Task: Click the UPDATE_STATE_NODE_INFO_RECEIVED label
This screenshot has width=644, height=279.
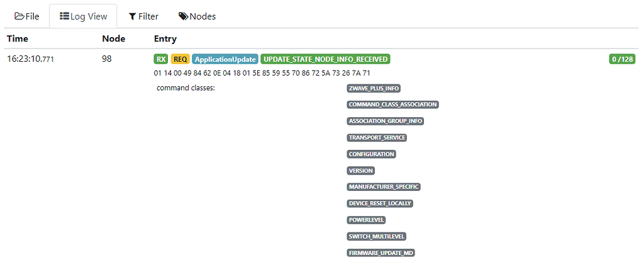Action: click(325, 59)
